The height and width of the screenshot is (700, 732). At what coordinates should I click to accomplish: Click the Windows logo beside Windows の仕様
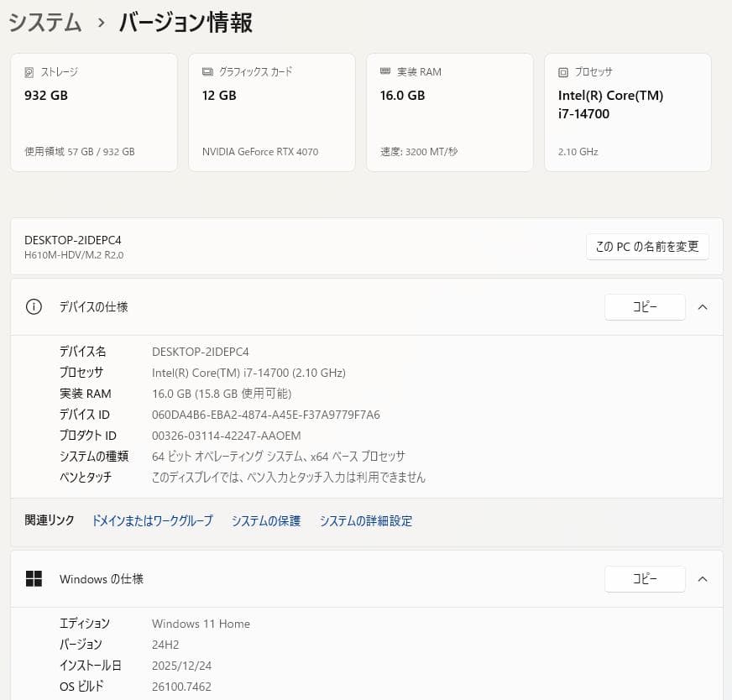pyautogui.click(x=34, y=579)
